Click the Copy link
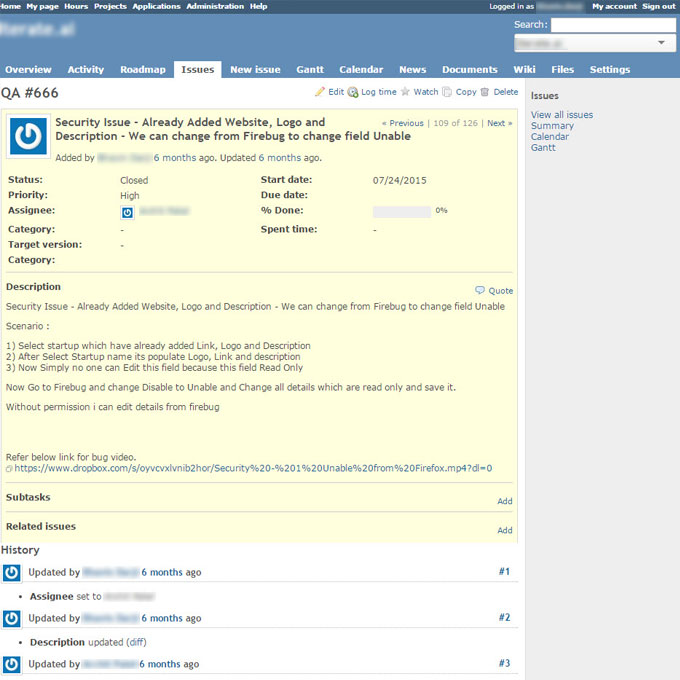 click(466, 92)
